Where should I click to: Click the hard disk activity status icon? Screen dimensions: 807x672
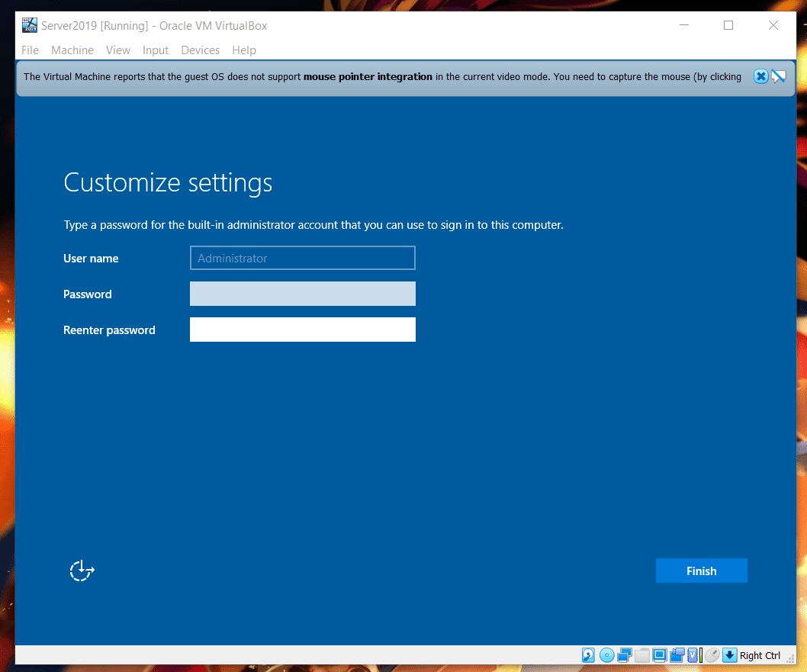(x=588, y=655)
